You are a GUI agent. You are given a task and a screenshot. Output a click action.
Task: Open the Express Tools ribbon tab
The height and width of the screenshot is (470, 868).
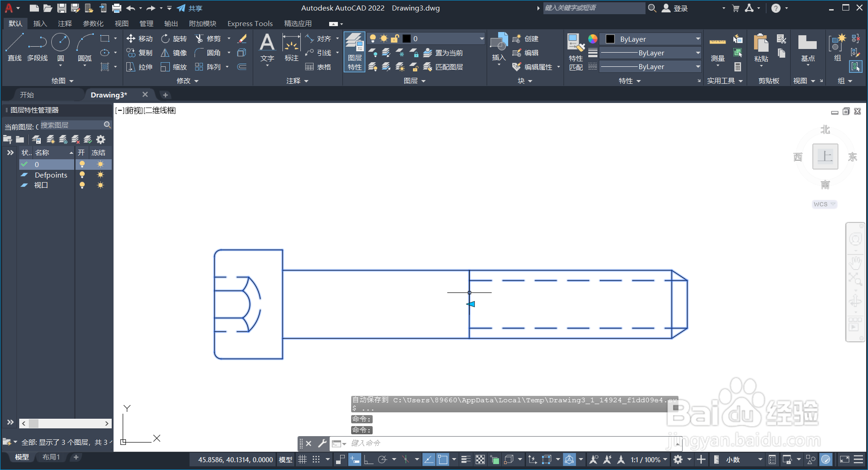(x=250, y=23)
